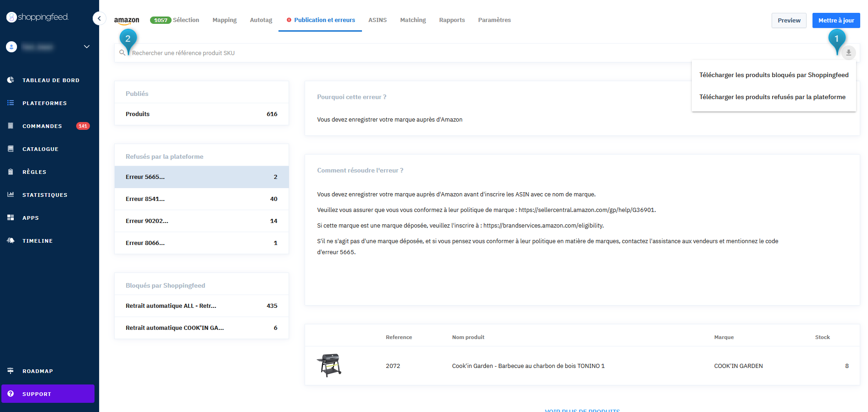Open the Règles section
868x412 pixels.
tap(34, 172)
